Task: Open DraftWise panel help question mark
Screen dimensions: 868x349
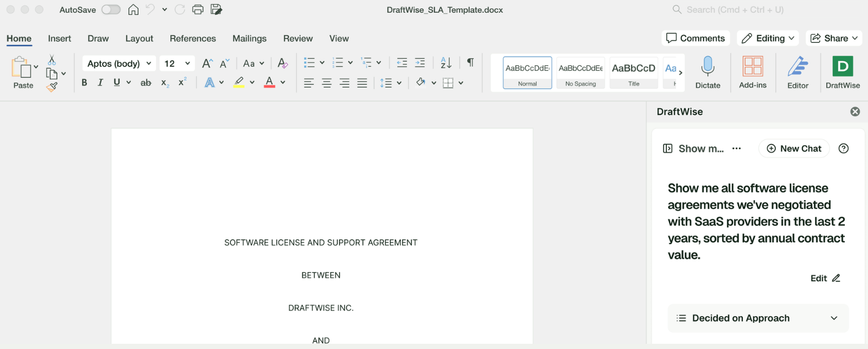Action: (844, 149)
